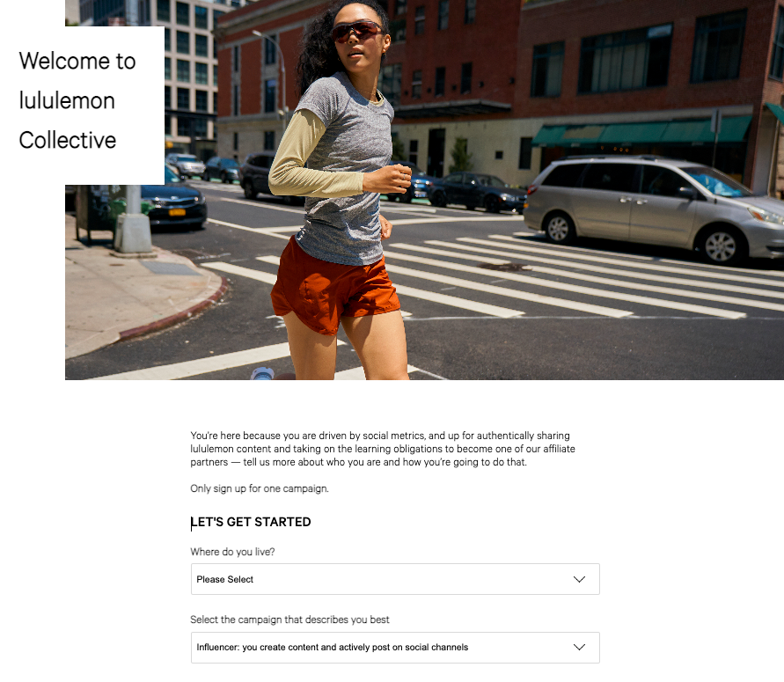Click the 'Influencer: you create content' option text
Viewport: 784px width, 682px height.
point(332,647)
